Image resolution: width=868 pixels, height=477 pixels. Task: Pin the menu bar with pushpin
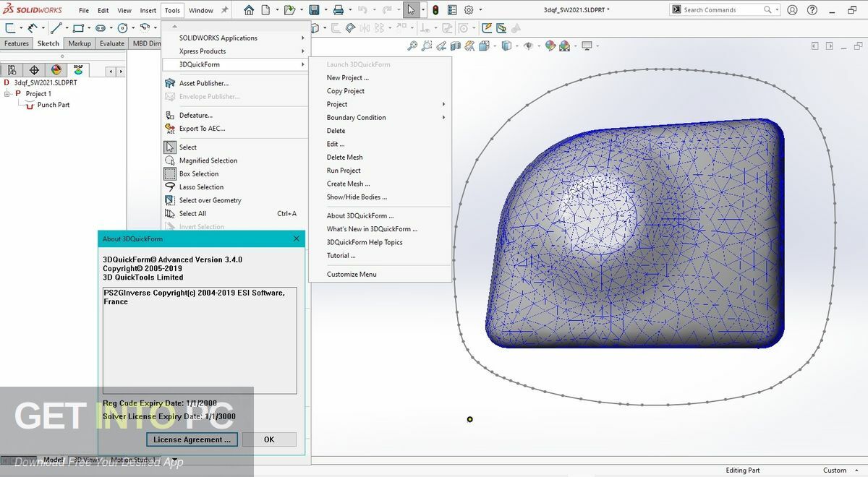(x=224, y=10)
